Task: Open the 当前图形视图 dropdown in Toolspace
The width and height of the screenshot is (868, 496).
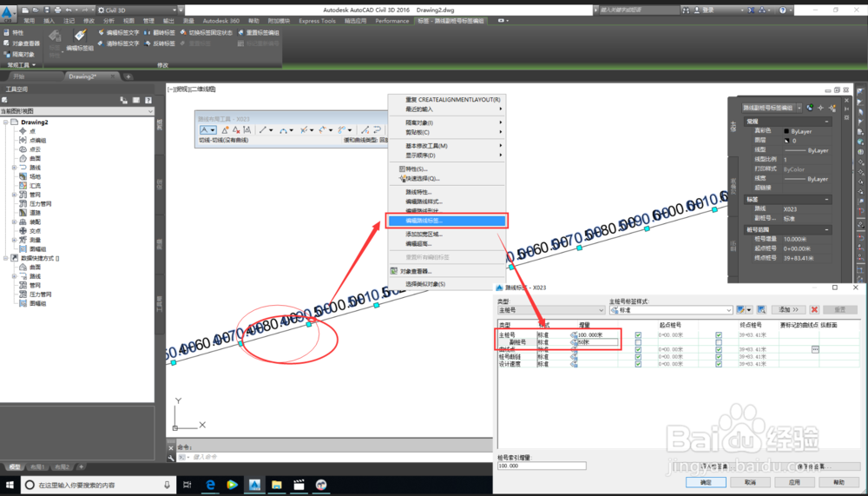Action: pos(77,111)
